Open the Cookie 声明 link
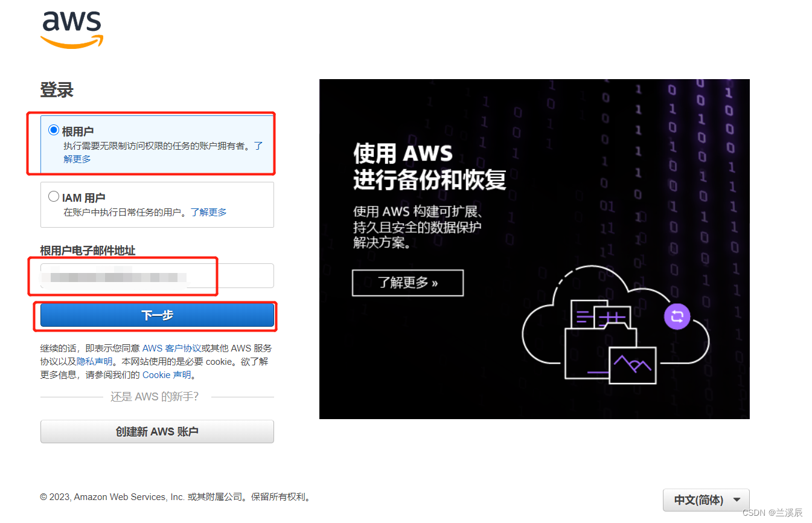Viewport: 812px width, 523px height. click(167, 374)
